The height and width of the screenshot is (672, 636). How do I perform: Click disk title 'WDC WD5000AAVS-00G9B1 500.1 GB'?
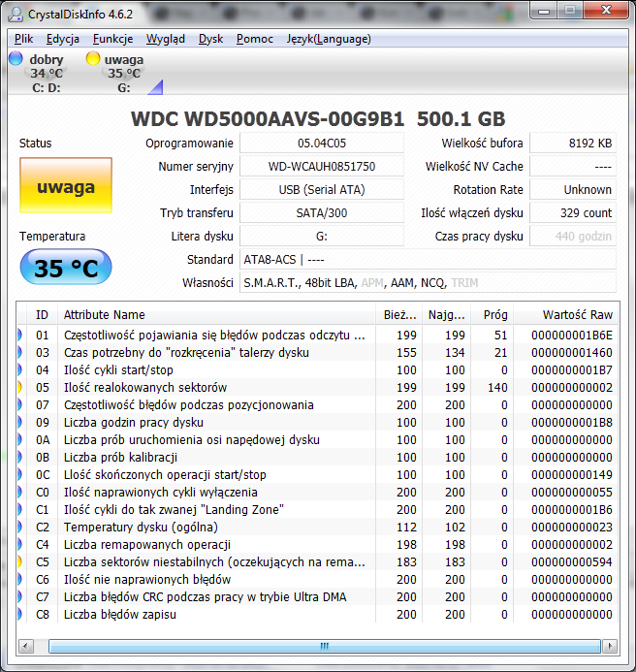click(318, 118)
